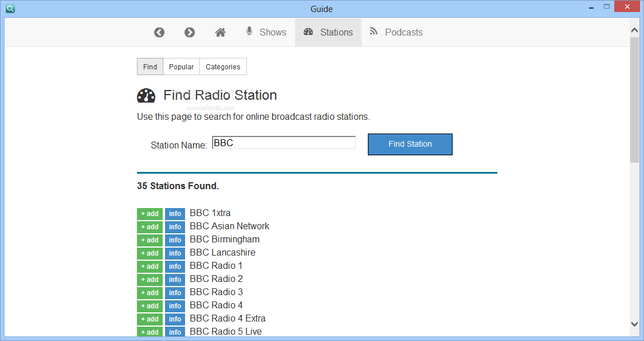This screenshot has height=341, width=644.
Task: Click the RSS icon for Podcasts
Action: point(374,31)
